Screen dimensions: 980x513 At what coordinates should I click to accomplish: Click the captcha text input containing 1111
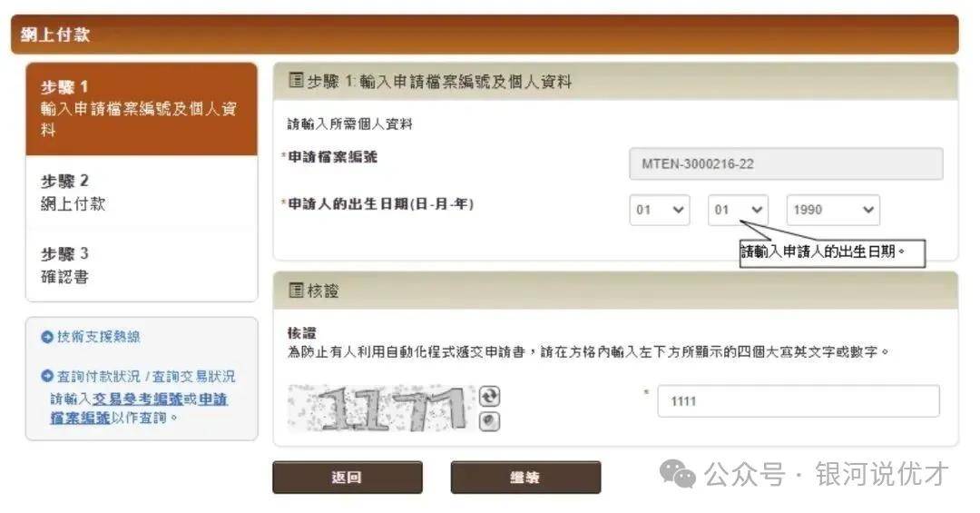tap(799, 401)
